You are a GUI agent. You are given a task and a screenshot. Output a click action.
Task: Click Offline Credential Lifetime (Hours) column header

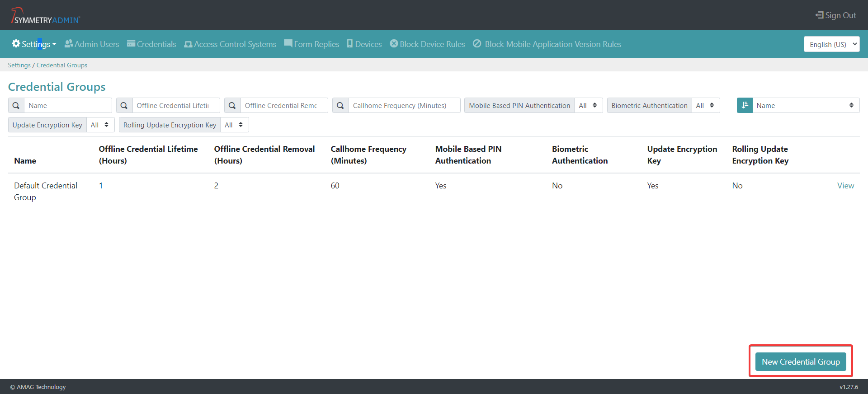point(148,155)
